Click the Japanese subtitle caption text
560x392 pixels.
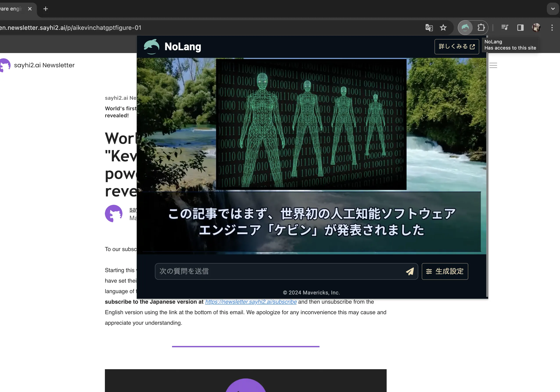tap(312, 221)
